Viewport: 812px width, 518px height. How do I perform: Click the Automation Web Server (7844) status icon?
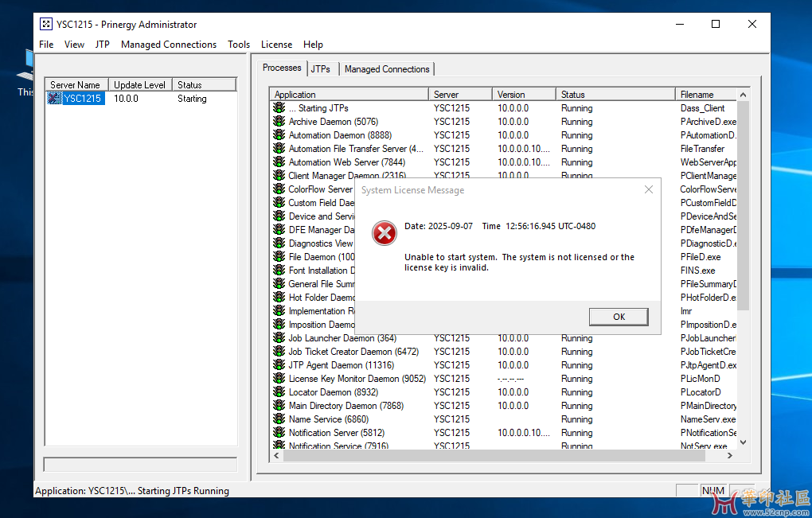pos(279,162)
